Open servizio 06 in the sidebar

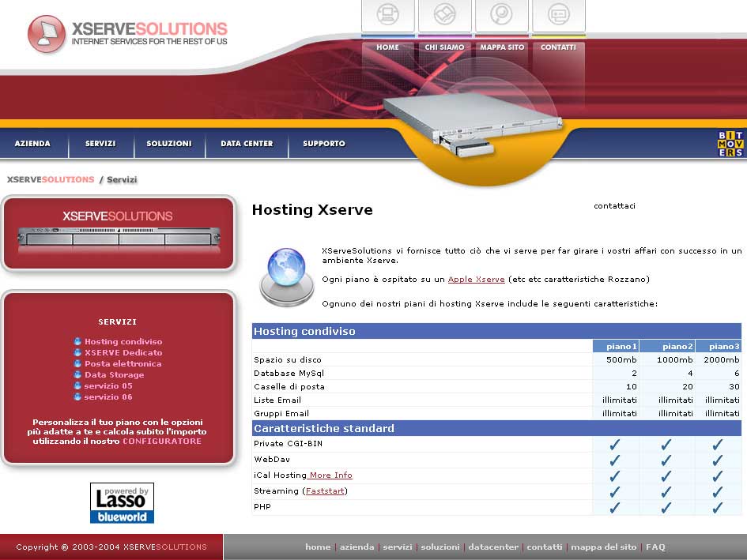pyautogui.click(x=108, y=397)
